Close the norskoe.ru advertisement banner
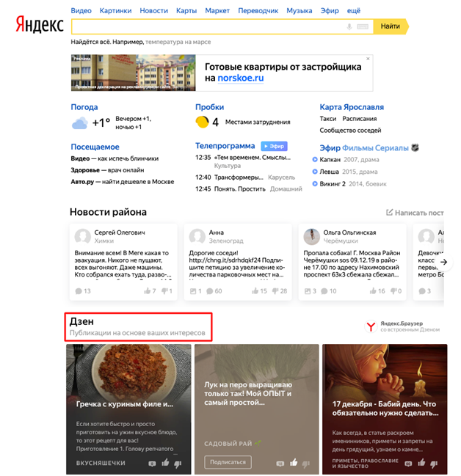Viewport: 461px width, 476px height. pos(368,59)
